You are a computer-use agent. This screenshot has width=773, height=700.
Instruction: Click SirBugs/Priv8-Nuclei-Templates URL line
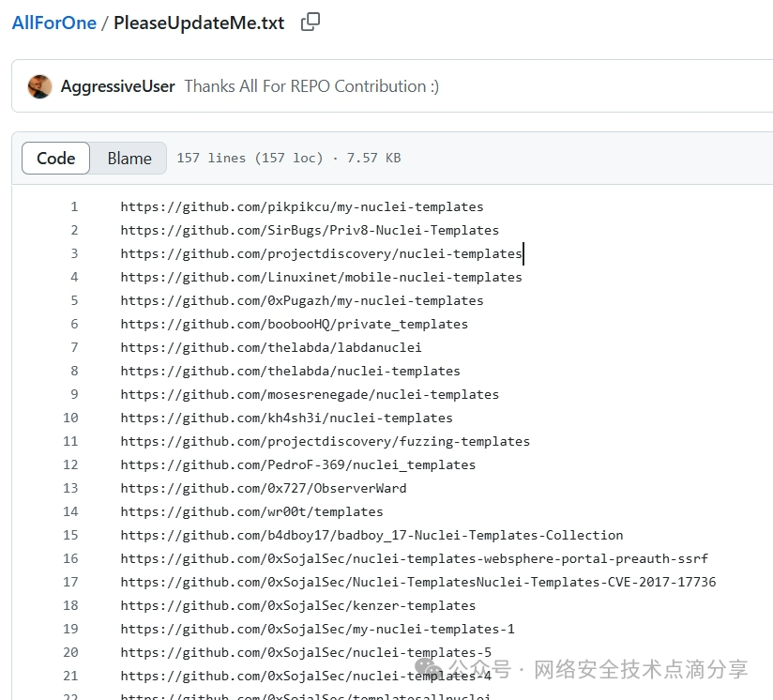point(310,230)
